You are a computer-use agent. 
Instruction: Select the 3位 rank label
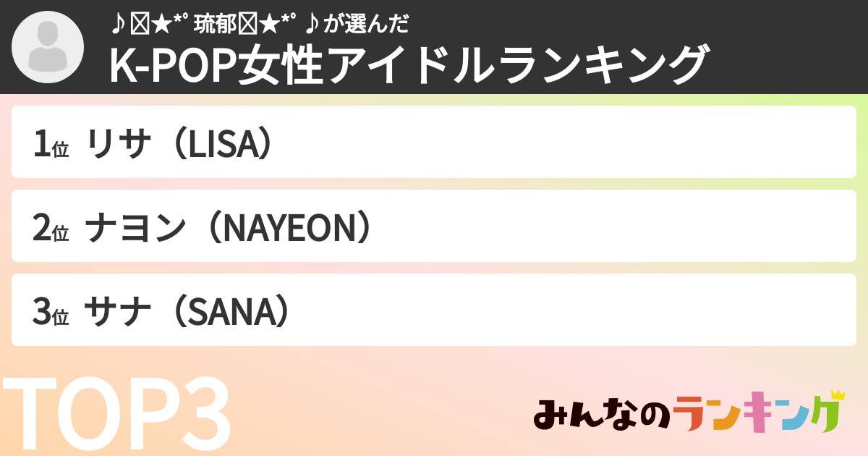(50, 311)
